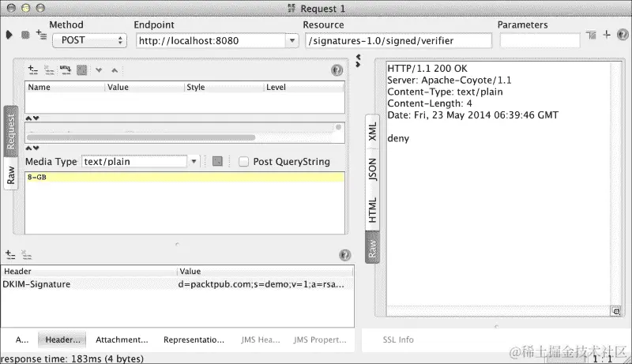
Task: Click the third icon in the parameter toolbar
Action: 66,70
